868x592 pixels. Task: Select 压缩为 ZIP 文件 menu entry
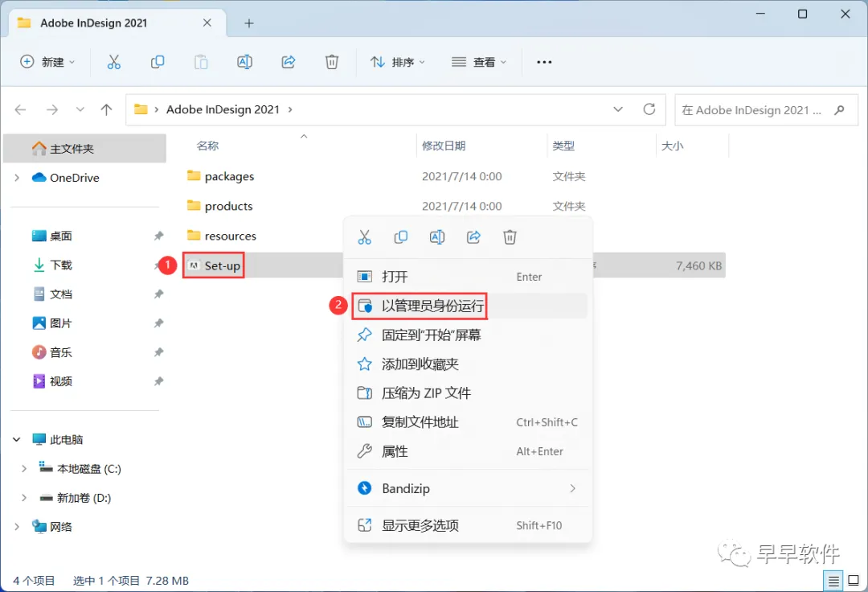pos(468,393)
